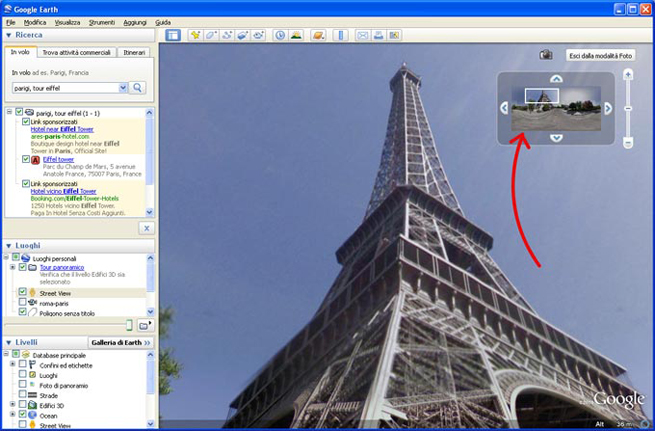Collapse the Livelli panel triangle
655x431 pixels.
[x=8, y=343]
